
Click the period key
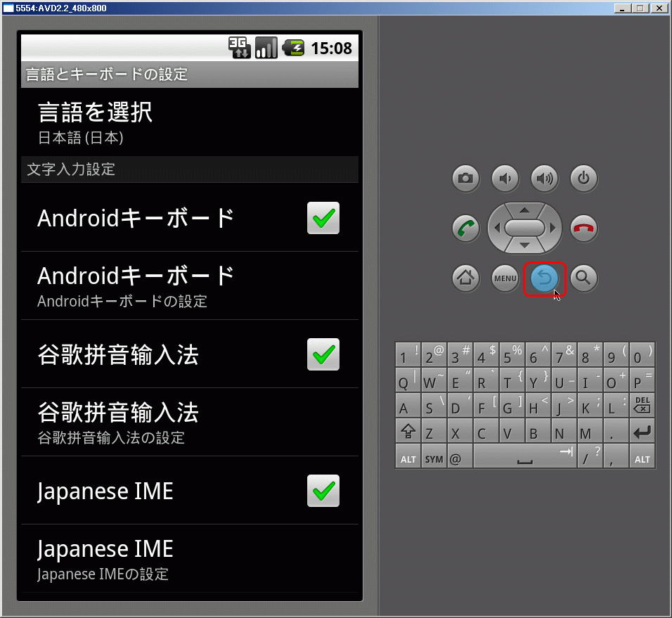616,431
